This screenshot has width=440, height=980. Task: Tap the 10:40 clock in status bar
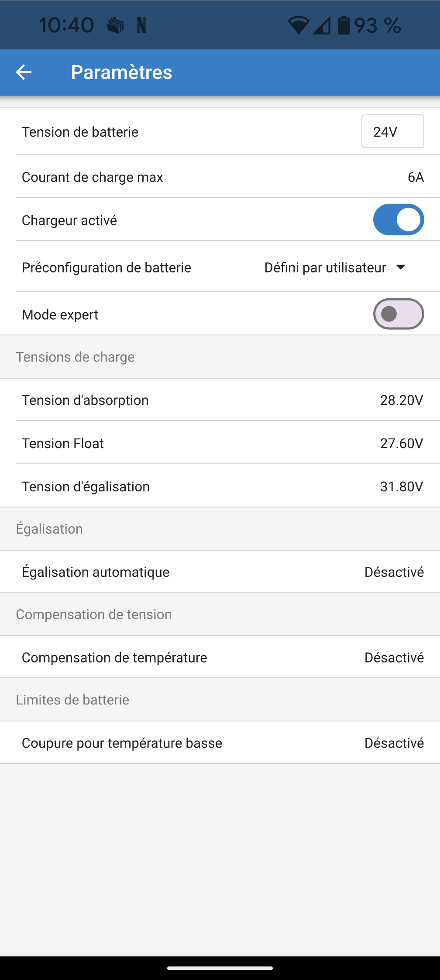(66, 25)
